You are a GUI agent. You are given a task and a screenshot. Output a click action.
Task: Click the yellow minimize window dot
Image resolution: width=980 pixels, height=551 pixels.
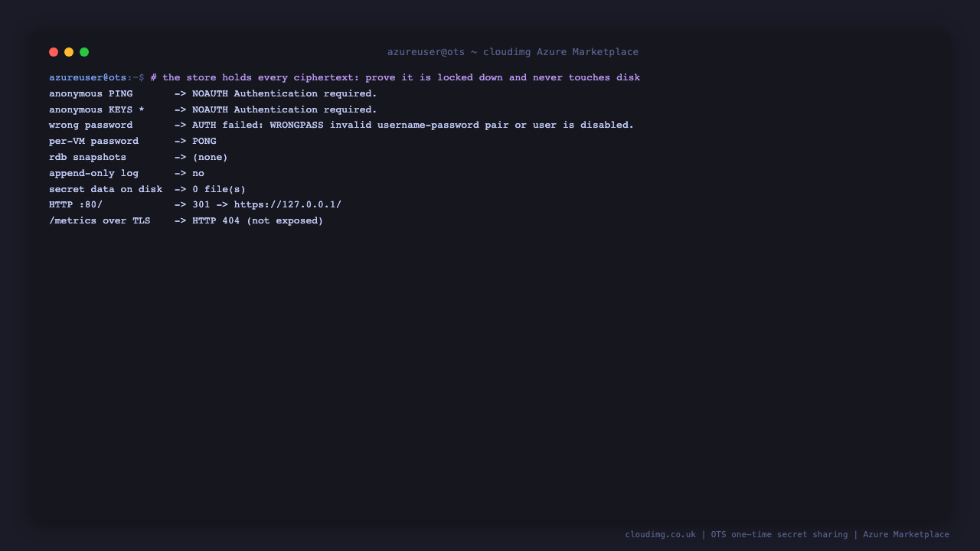69,52
